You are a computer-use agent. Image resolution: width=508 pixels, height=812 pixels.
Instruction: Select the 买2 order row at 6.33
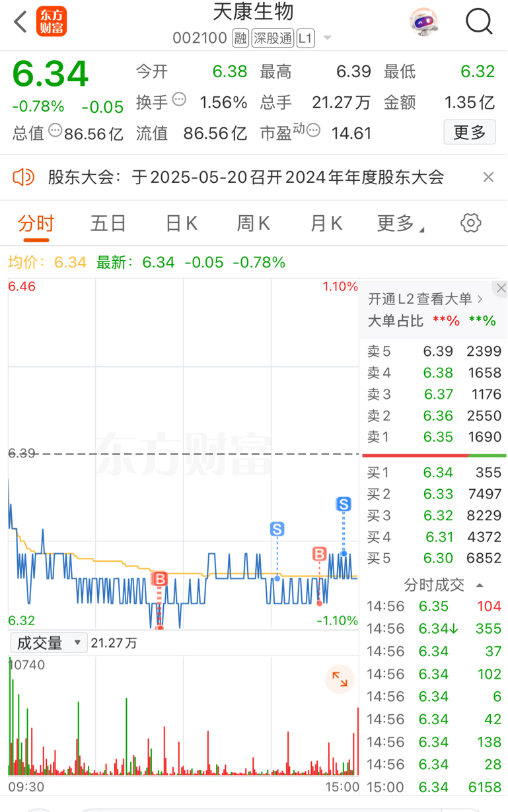point(434,494)
